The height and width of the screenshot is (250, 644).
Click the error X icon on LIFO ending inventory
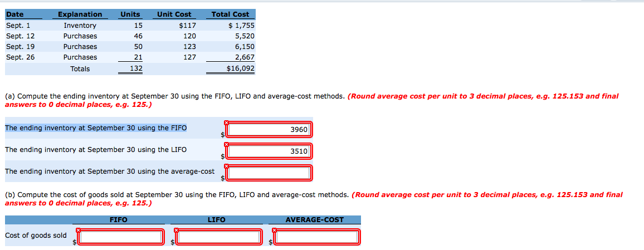226,144
